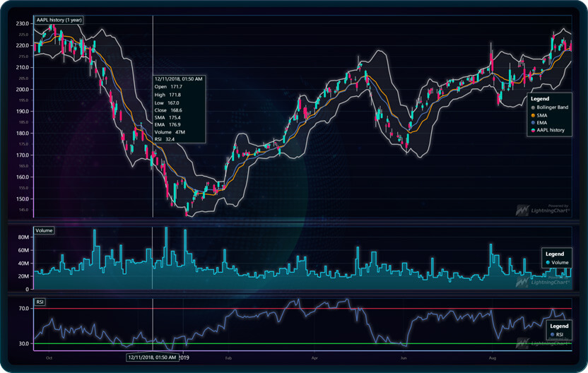This screenshot has height=373, width=588.
Task: Click the Volume chart title label
Action: (44, 230)
